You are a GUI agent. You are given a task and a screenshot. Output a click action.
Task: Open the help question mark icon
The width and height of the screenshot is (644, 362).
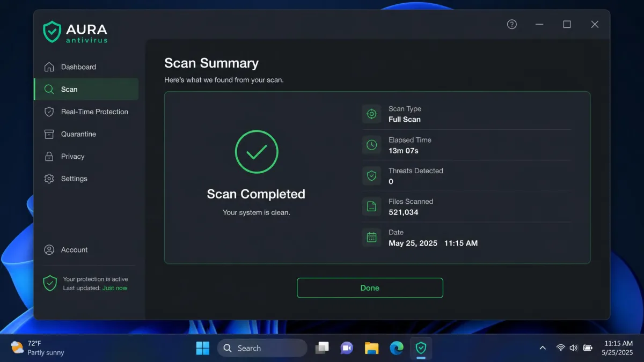(x=512, y=24)
